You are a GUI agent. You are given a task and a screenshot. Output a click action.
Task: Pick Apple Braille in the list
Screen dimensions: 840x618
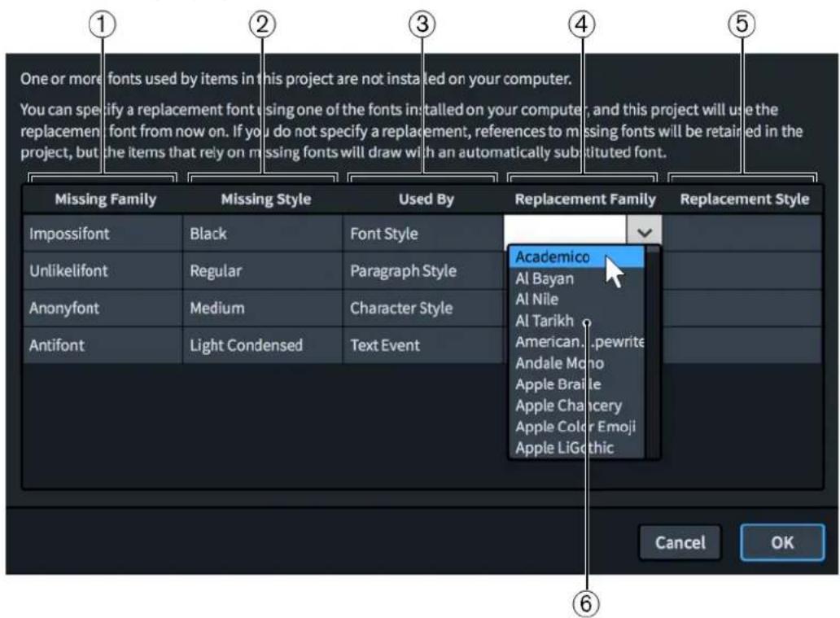576,384
